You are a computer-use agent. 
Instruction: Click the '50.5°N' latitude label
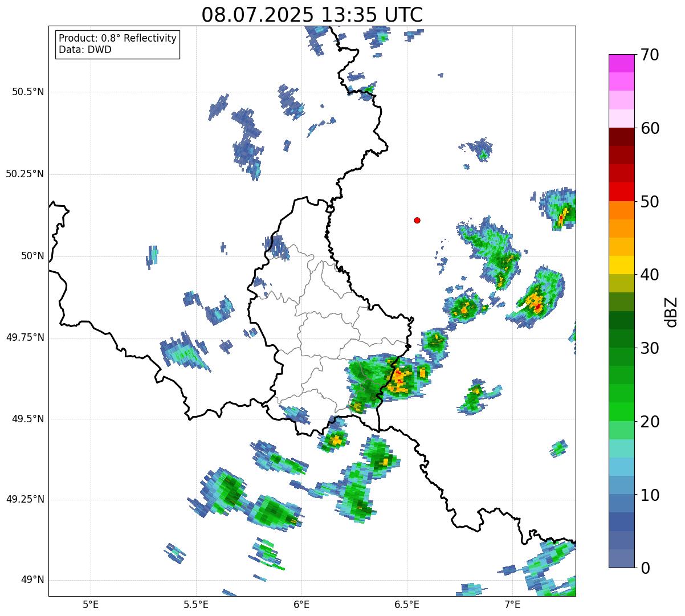click(x=27, y=92)
